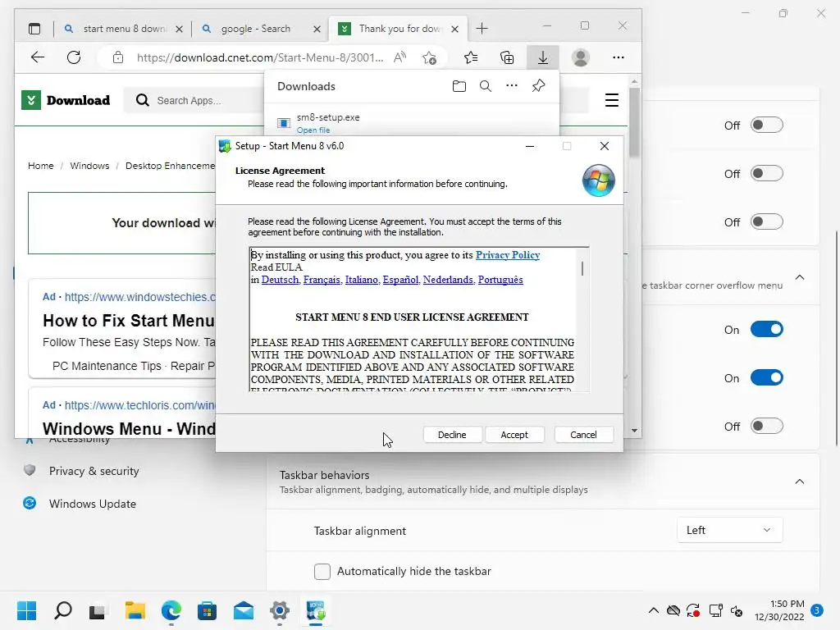Click Home breadcrumb on CNET page
Image resolution: width=840 pixels, height=630 pixels.
click(x=41, y=166)
